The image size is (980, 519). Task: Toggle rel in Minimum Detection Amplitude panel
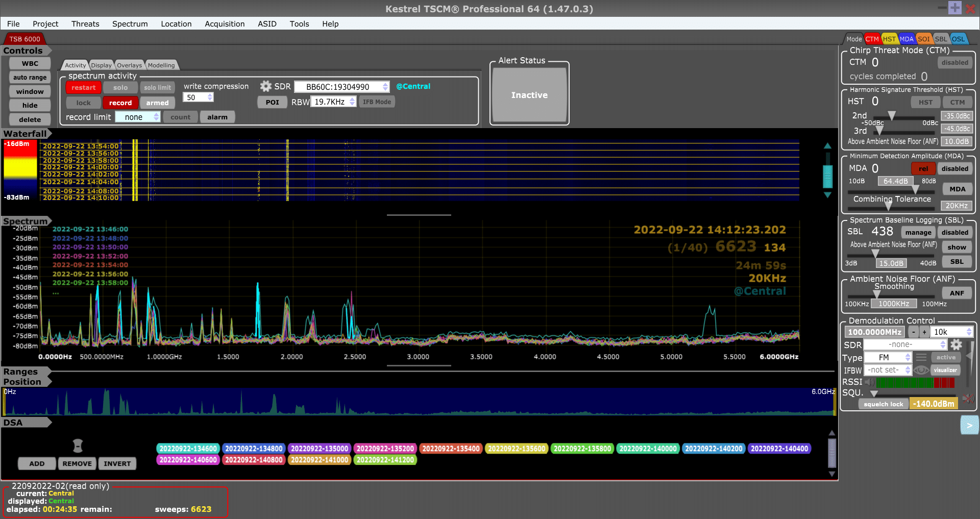pyautogui.click(x=923, y=168)
